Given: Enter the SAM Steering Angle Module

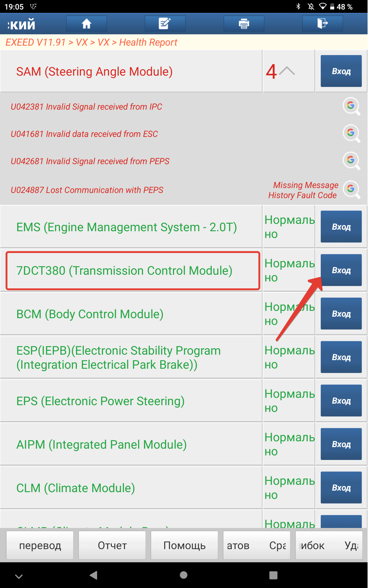Looking at the screenshot, I should [341, 71].
